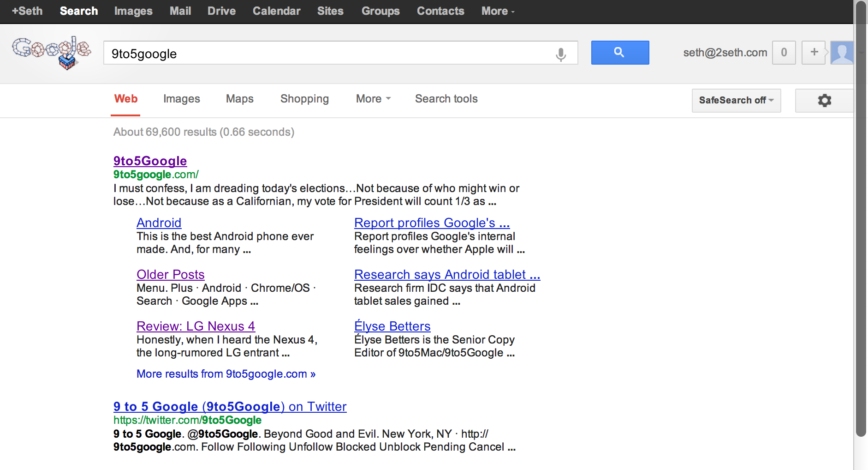The image size is (868, 470).
Task: Open the Android sitelink
Action: [159, 223]
